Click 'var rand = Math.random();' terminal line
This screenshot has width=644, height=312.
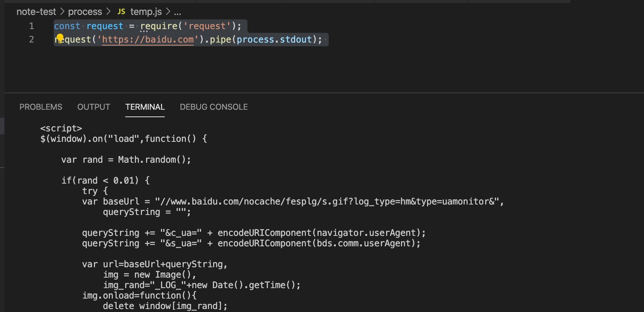coord(126,160)
